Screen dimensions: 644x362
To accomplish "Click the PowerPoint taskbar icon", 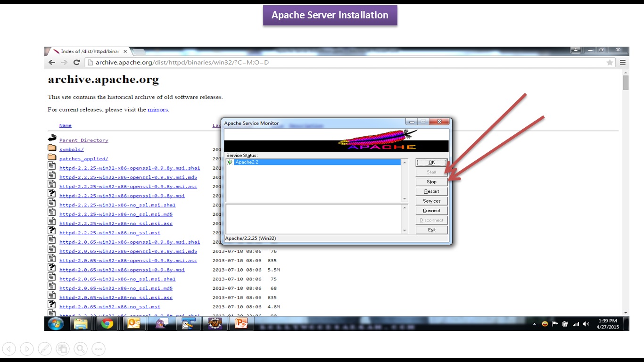I will coord(241,324).
